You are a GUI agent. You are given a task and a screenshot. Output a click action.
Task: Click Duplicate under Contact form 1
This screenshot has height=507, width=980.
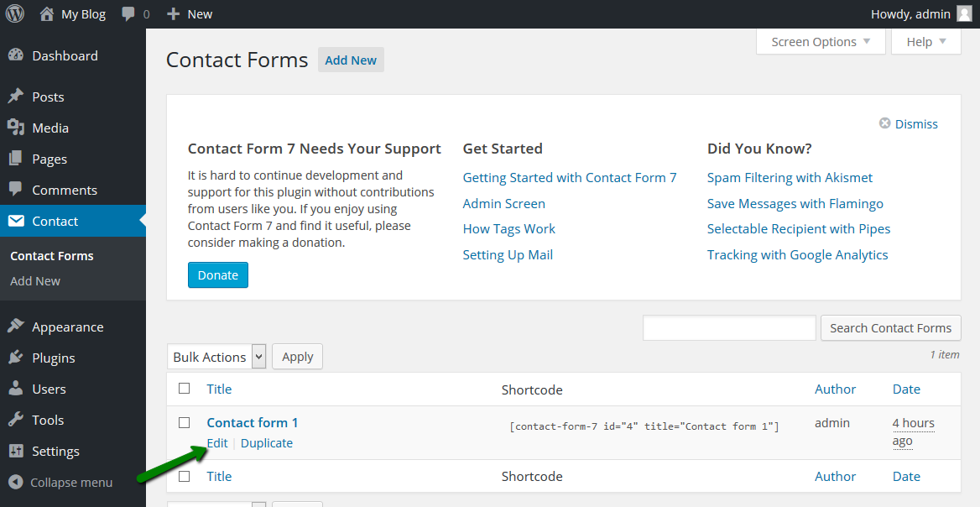pos(266,442)
